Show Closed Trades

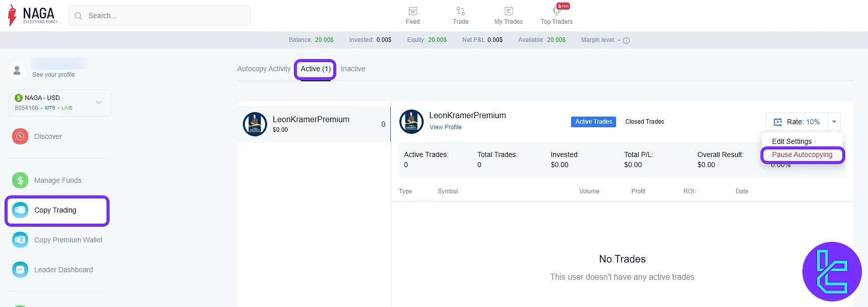click(x=644, y=122)
